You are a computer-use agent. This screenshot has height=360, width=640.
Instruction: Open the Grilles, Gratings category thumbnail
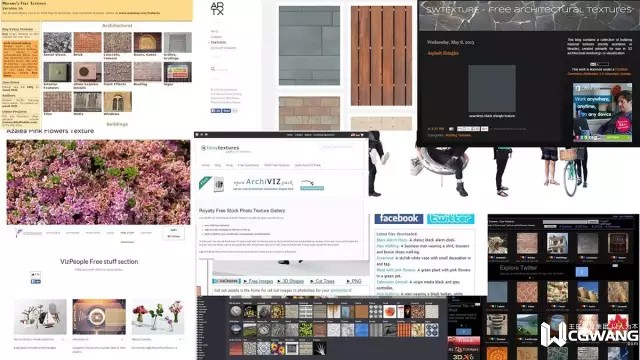coord(178,42)
